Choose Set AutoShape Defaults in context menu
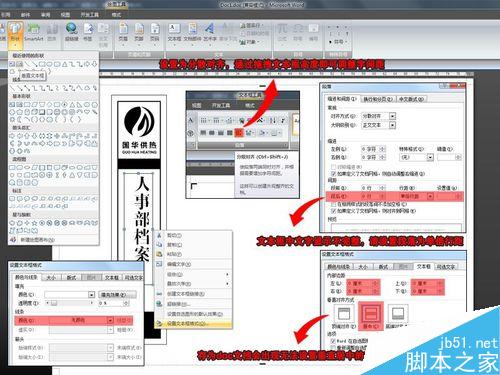This screenshot has width=500, height=375. coord(193,314)
